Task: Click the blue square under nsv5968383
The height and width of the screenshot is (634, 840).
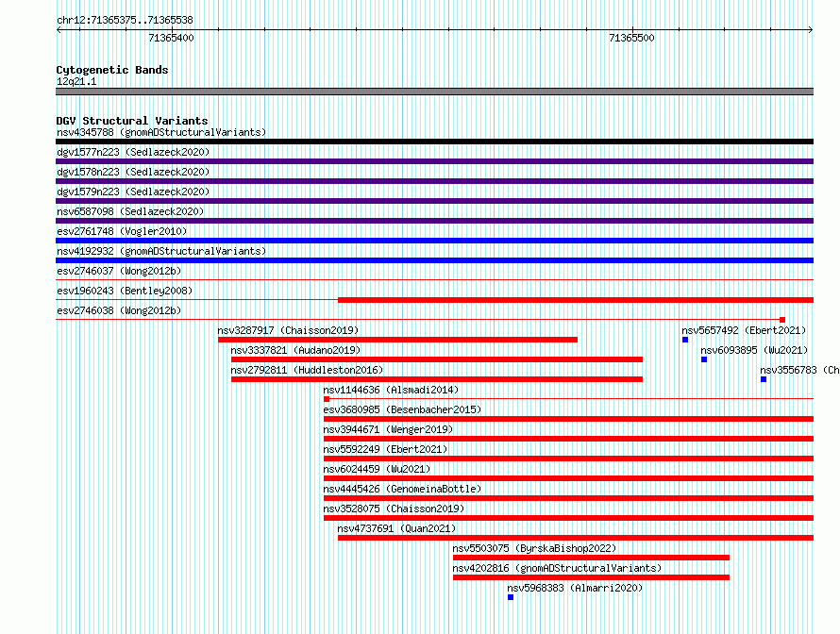Action: (511, 597)
